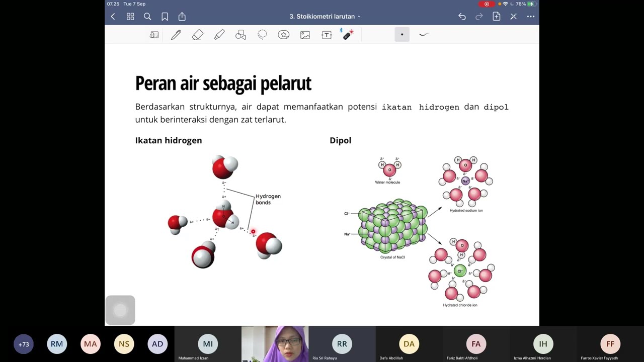This screenshot has width=644, height=362.
Task: Select the Highlighter tool
Action: pyautogui.click(x=219, y=35)
